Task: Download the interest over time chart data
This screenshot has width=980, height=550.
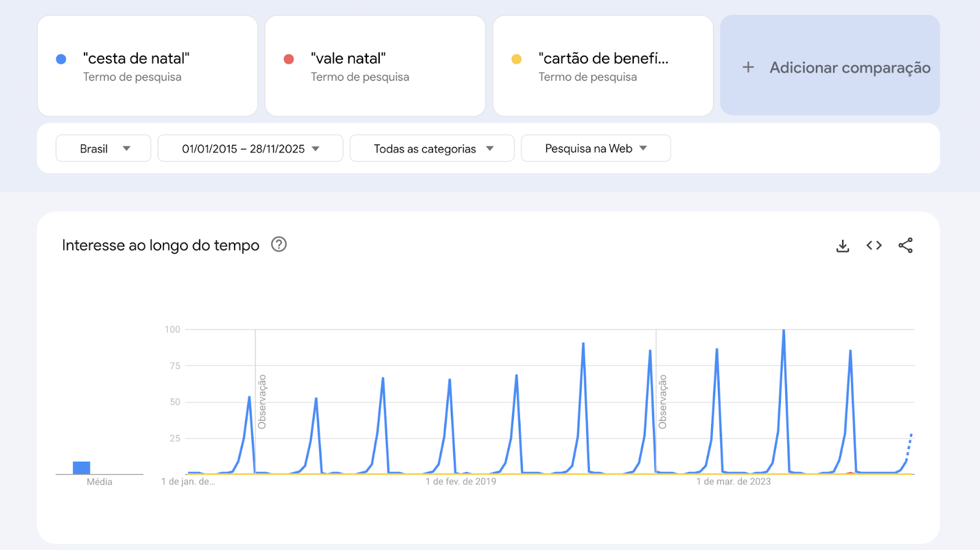Action: (x=843, y=246)
